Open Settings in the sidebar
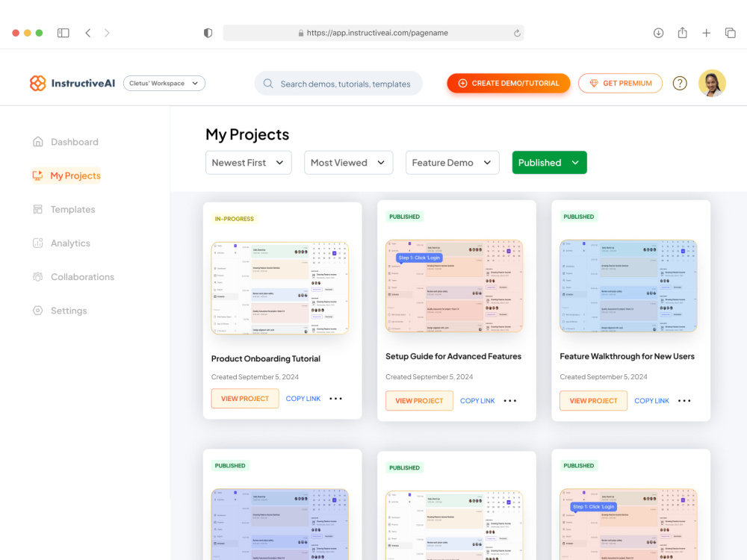Image resolution: width=747 pixels, height=560 pixels. click(60, 311)
